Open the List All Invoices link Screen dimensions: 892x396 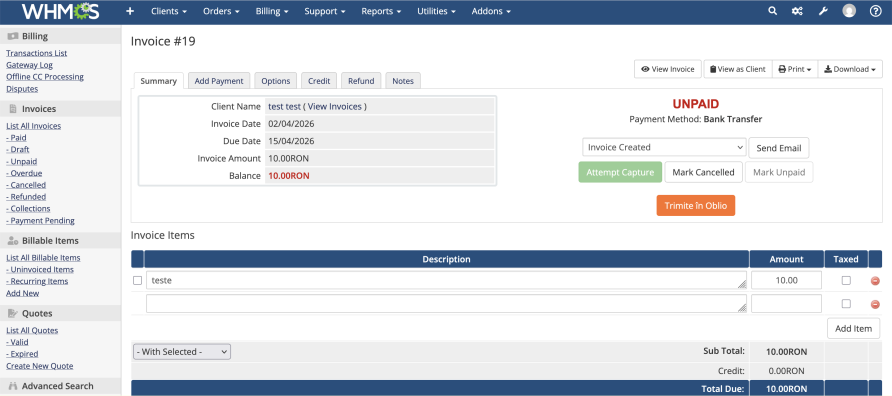[34, 126]
